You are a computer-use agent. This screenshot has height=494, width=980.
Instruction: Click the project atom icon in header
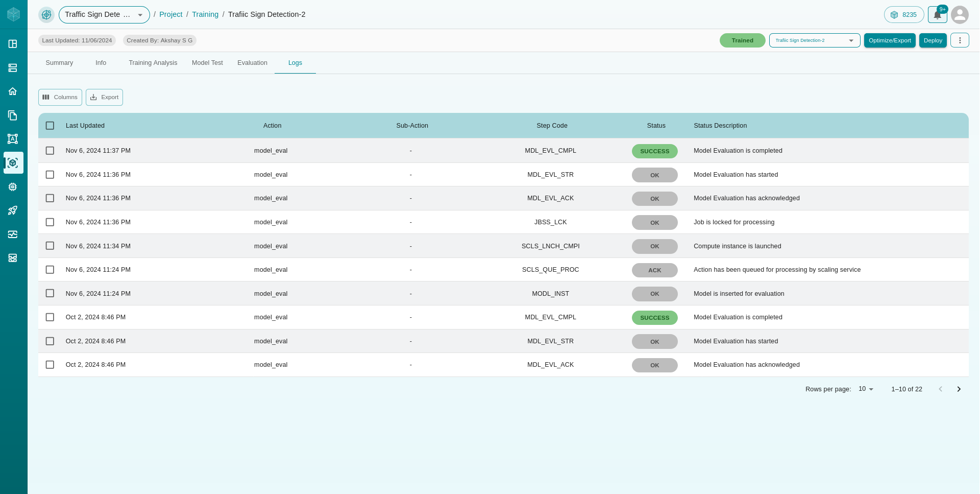point(46,15)
